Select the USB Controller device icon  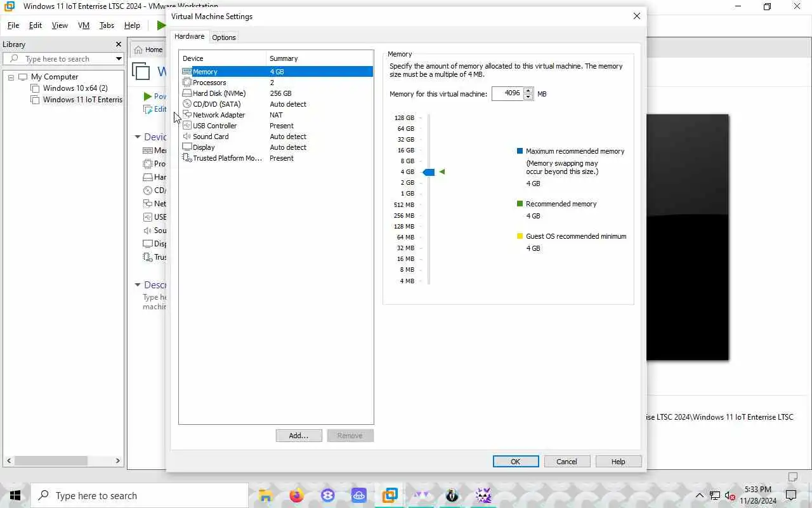(x=187, y=126)
